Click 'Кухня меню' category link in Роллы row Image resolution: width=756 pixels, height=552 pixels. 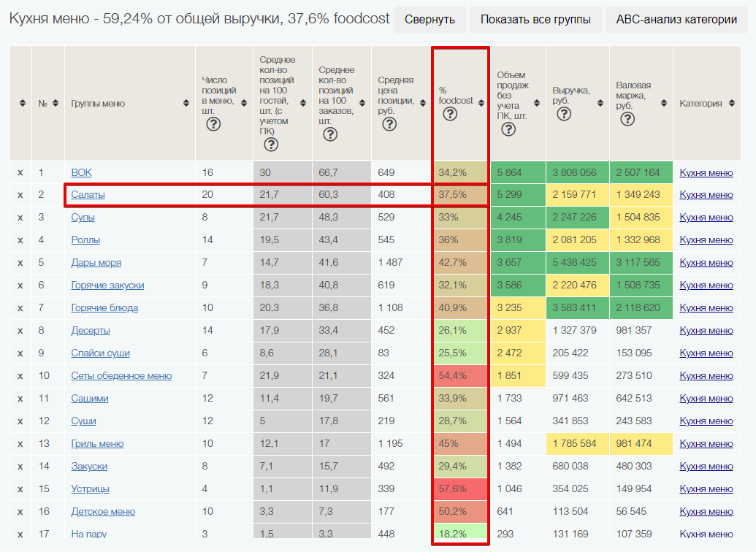pyautogui.click(x=706, y=240)
